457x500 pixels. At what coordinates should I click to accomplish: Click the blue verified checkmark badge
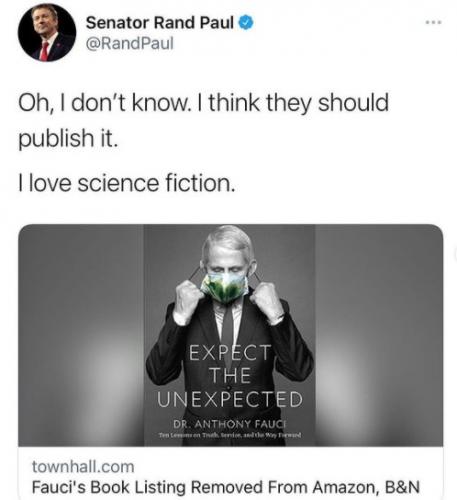click(246, 23)
